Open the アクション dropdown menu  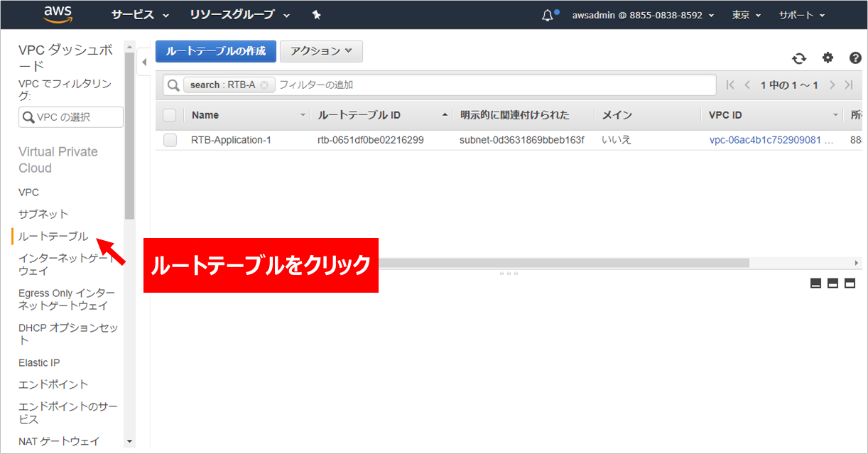tap(321, 51)
